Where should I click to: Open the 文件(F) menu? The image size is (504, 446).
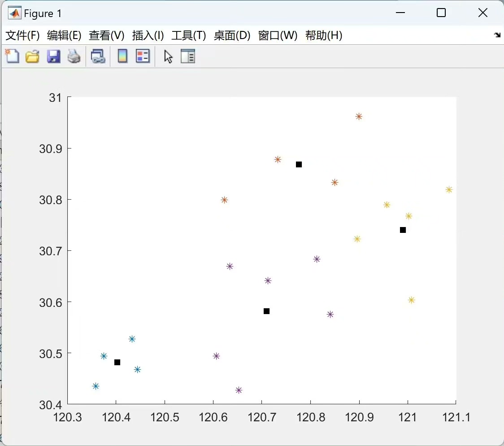click(x=22, y=35)
